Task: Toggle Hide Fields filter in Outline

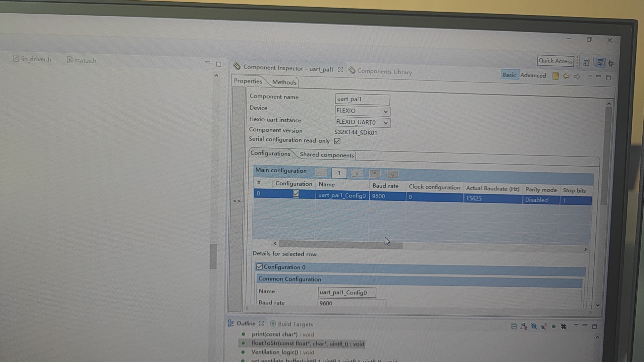Action: tap(534, 326)
